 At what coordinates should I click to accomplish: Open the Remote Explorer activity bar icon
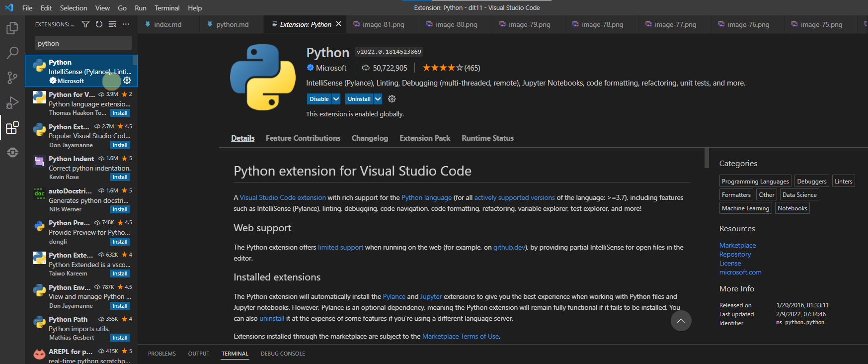tap(12, 153)
